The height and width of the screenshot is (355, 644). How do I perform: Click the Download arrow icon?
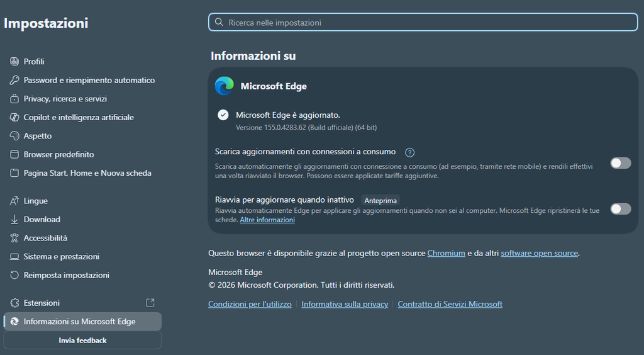14,220
